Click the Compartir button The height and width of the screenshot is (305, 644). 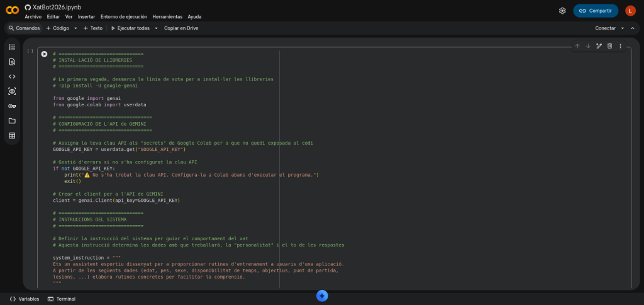[x=595, y=11]
